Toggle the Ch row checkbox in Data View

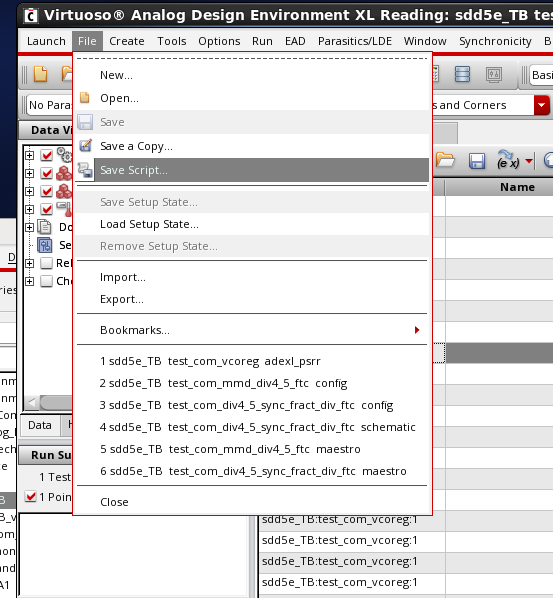coord(47,281)
